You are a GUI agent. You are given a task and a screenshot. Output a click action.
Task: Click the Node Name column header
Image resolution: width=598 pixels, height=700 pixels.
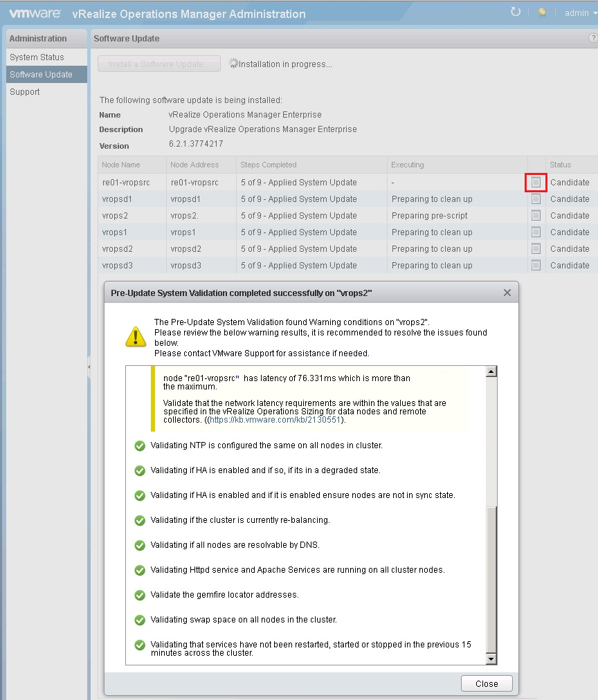pyautogui.click(x=121, y=165)
